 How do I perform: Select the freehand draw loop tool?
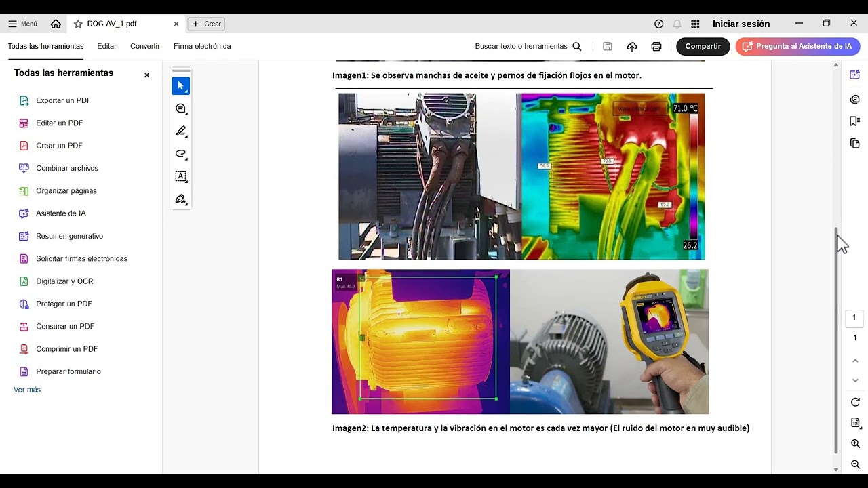pyautogui.click(x=180, y=154)
